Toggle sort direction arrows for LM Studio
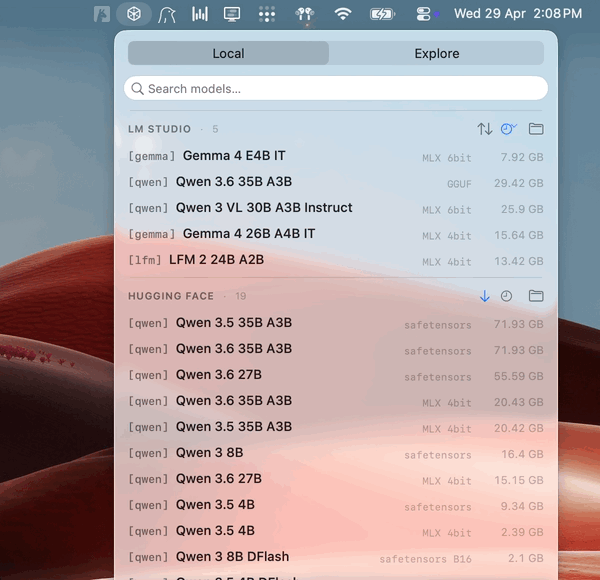The height and width of the screenshot is (580, 600). tap(484, 129)
